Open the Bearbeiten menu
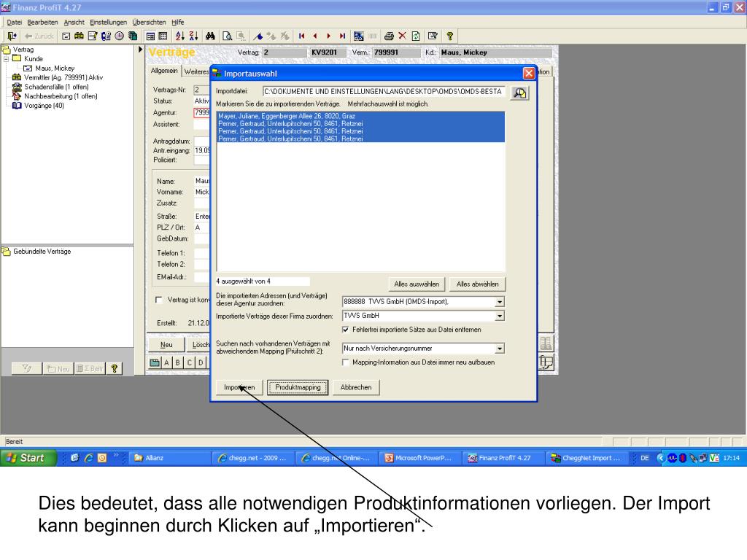747x560 pixels. pos(42,23)
